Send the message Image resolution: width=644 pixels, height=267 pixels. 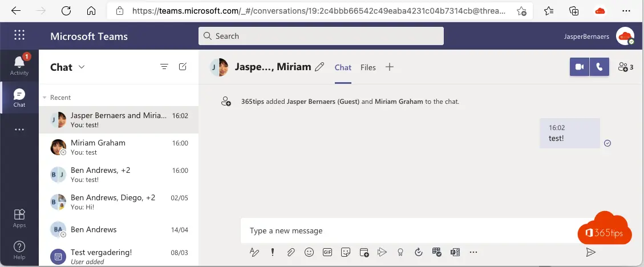tap(590, 252)
